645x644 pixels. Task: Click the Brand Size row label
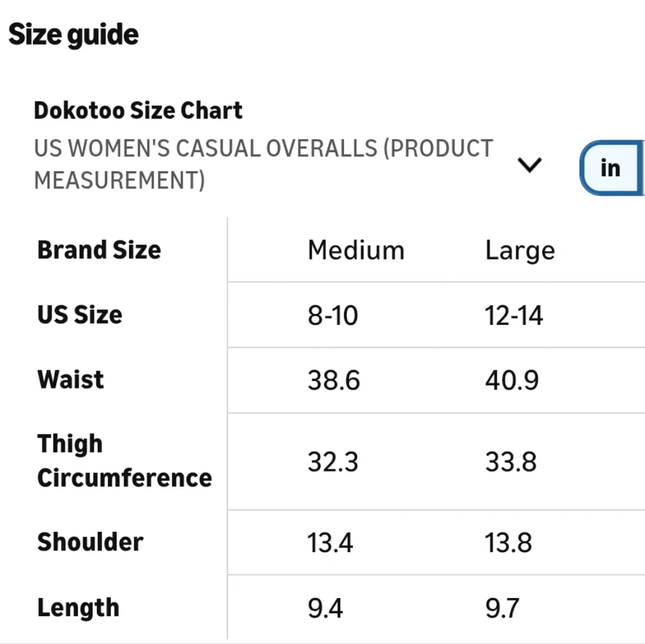coord(99,249)
